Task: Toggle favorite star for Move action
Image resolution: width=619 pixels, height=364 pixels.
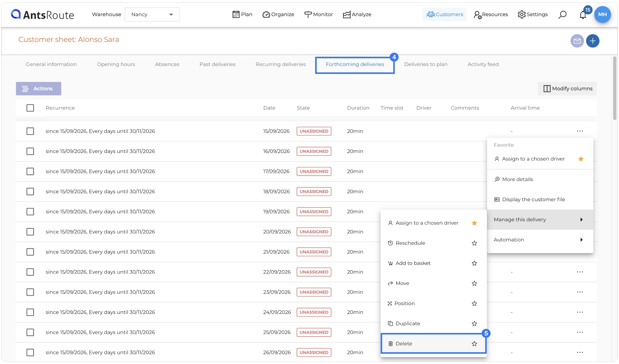Action: coord(474,283)
